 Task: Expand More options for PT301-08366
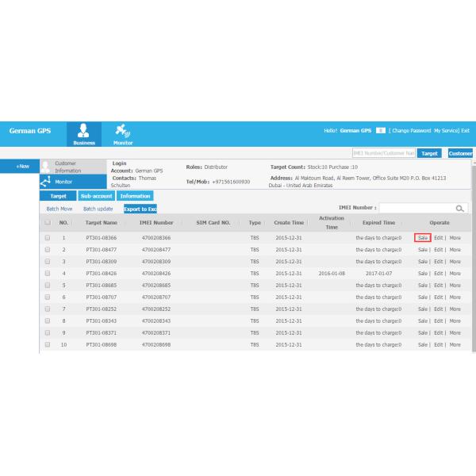pos(455,237)
